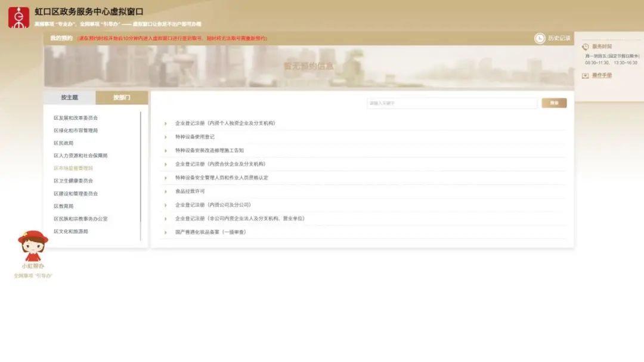Switch to the 按部门 tab
This screenshot has width=644, height=362.
[122, 97]
